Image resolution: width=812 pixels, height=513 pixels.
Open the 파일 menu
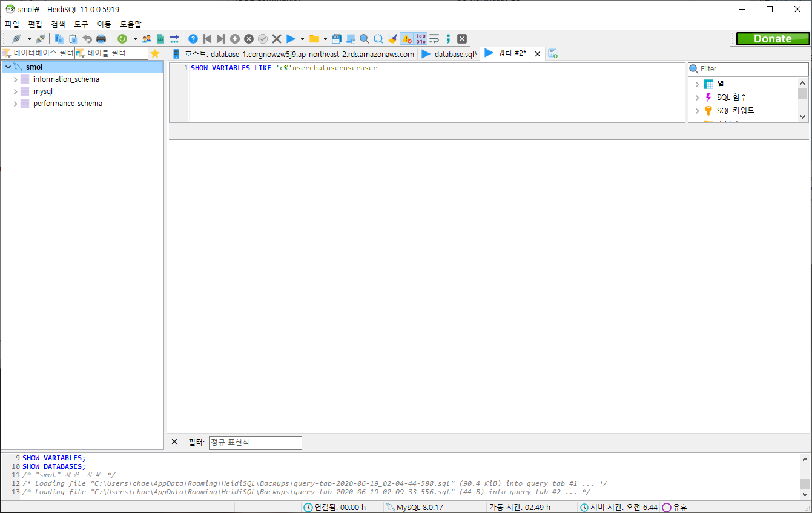point(12,24)
